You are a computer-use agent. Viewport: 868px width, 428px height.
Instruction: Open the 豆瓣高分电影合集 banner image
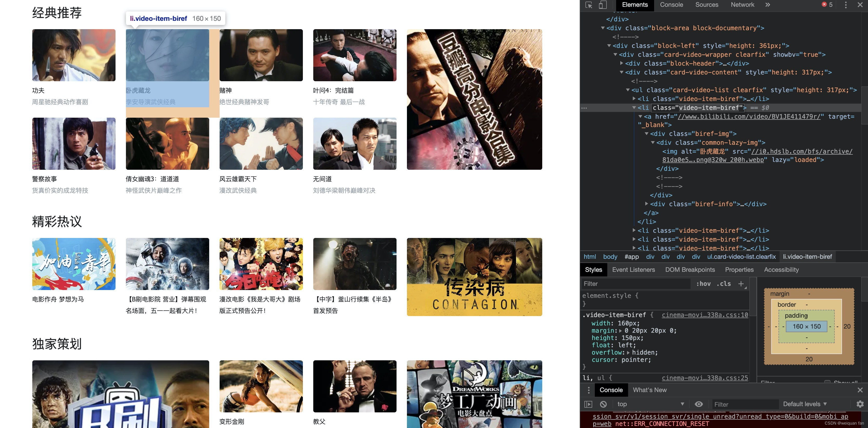[474, 99]
